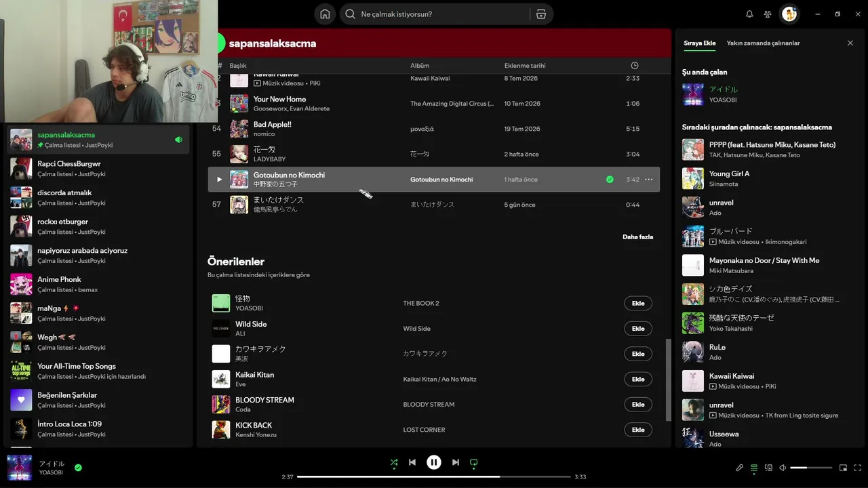The width and height of the screenshot is (868, 488).
Task: Open the profile avatar menu
Action: pos(789,14)
